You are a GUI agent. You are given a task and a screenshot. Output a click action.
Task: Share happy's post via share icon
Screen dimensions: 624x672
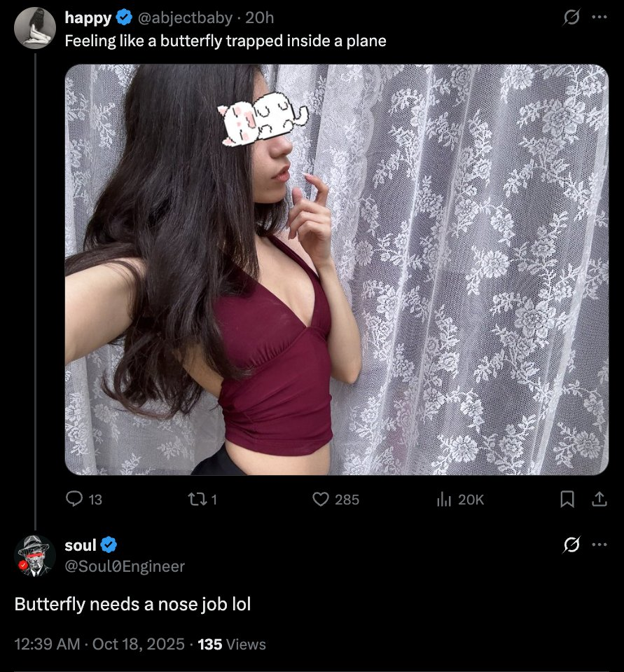(x=599, y=500)
